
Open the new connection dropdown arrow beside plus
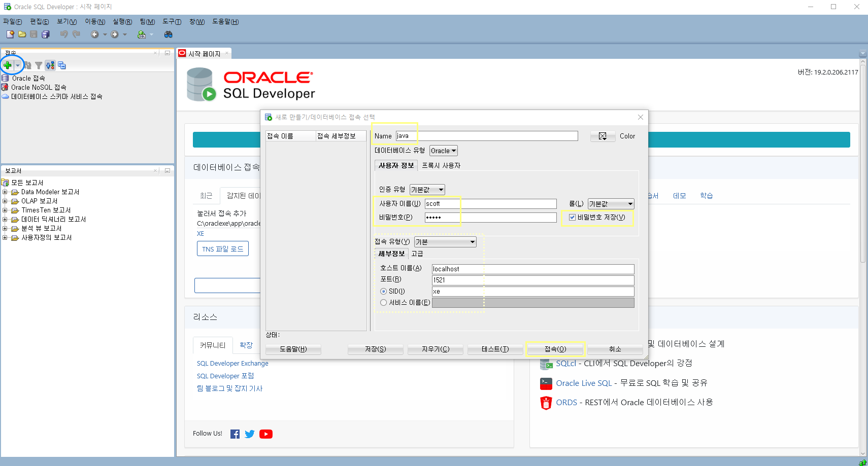[18, 65]
